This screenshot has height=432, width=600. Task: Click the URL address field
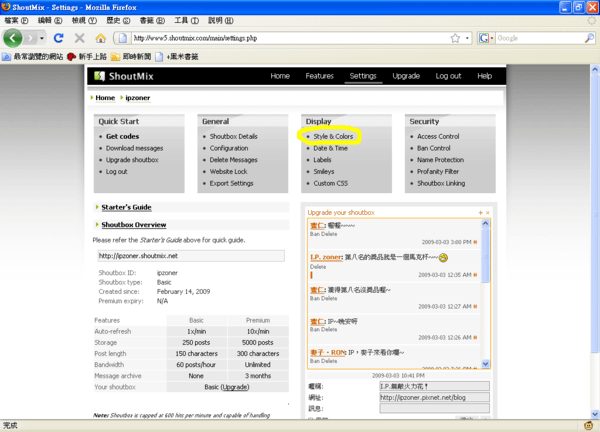tap(290, 38)
